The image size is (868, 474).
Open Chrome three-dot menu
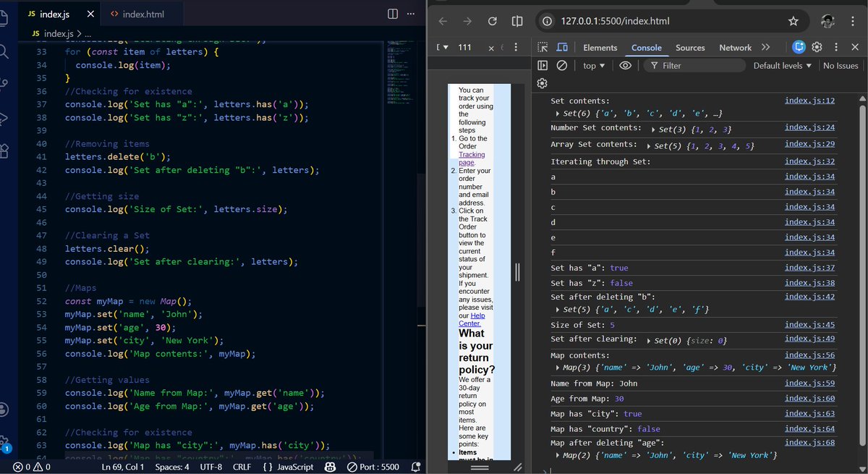854,21
